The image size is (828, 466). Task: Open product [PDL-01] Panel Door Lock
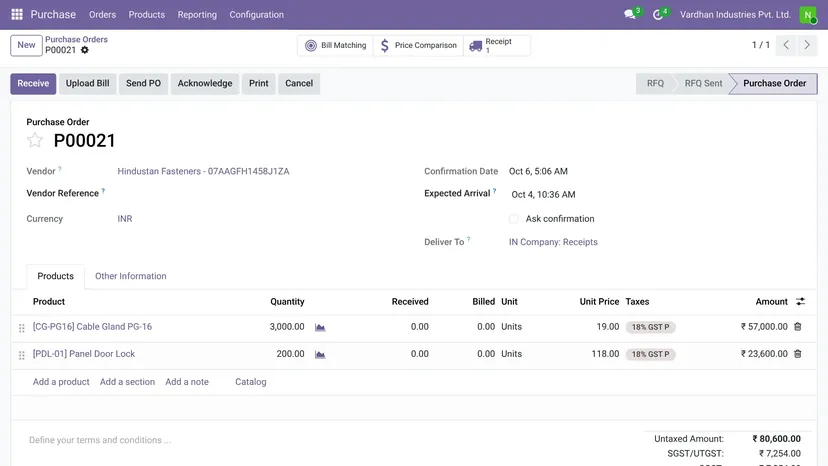(x=84, y=353)
